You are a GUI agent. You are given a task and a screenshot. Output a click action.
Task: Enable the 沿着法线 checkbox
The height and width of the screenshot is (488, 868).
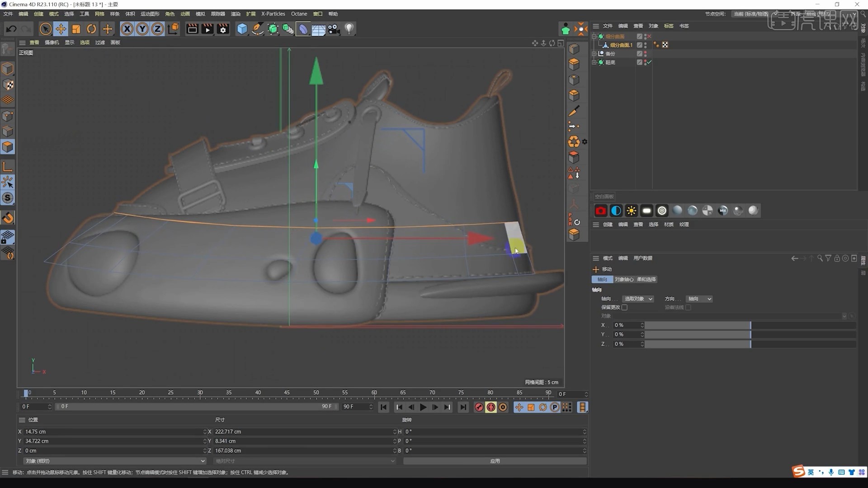[689, 307]
